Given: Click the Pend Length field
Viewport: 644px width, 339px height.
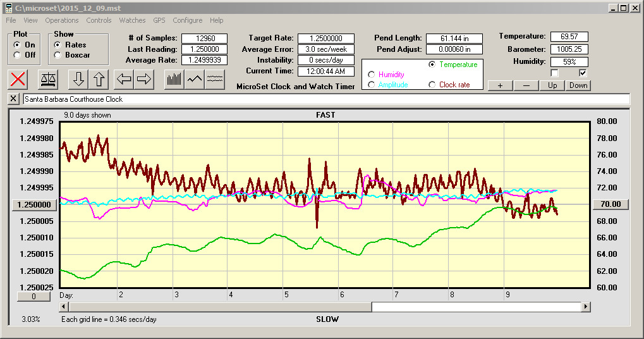Looking at the screenshot, I should click(454, 38).
